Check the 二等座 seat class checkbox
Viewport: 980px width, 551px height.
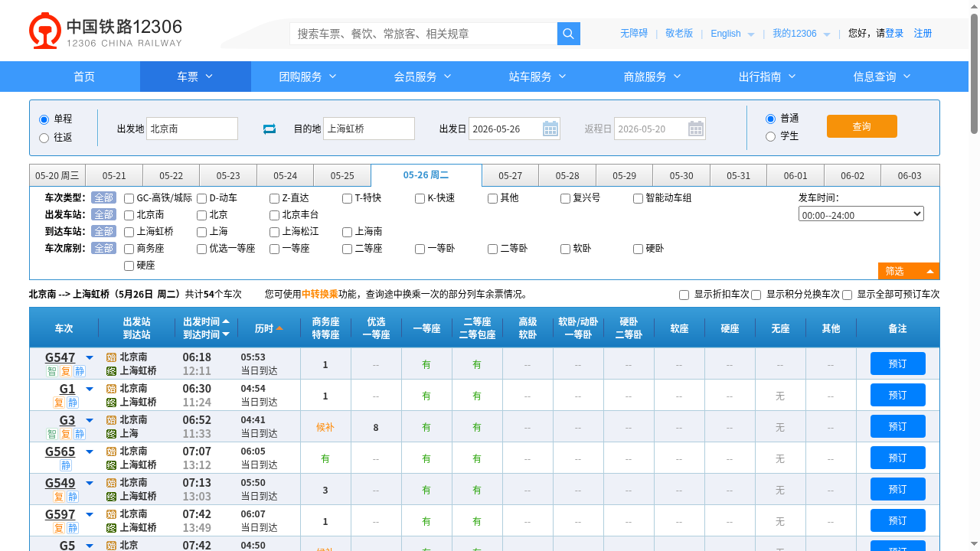[347, 249]
